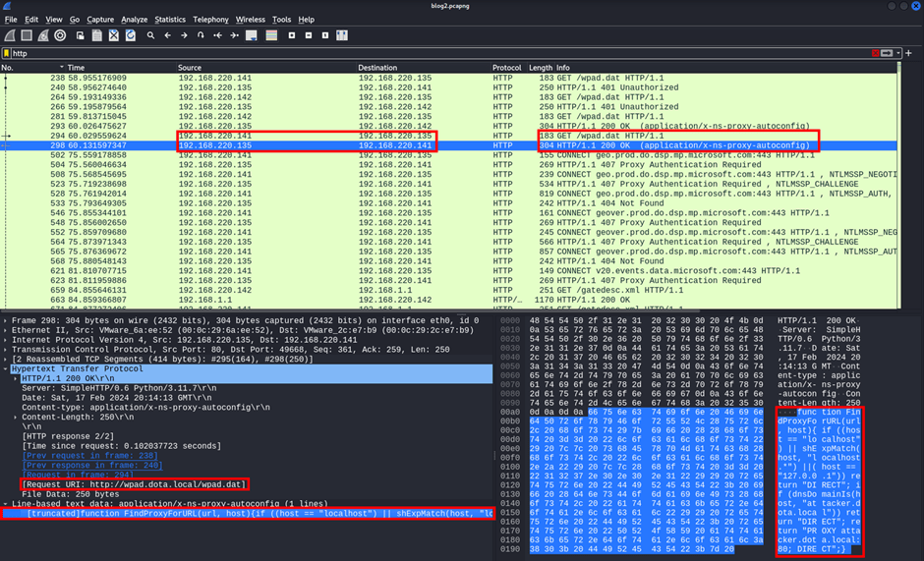
Task: Open the Tools menu
Action: coord(281,20)
